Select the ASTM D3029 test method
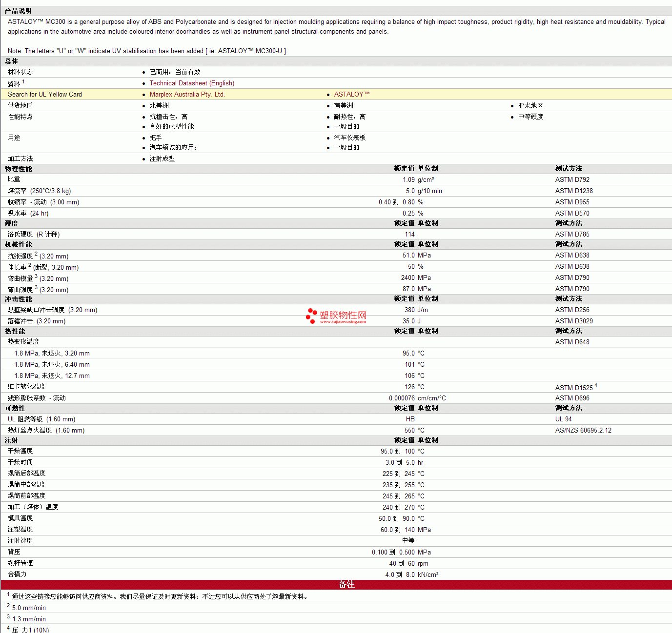 pyautogui.click(x=574, y=321)
